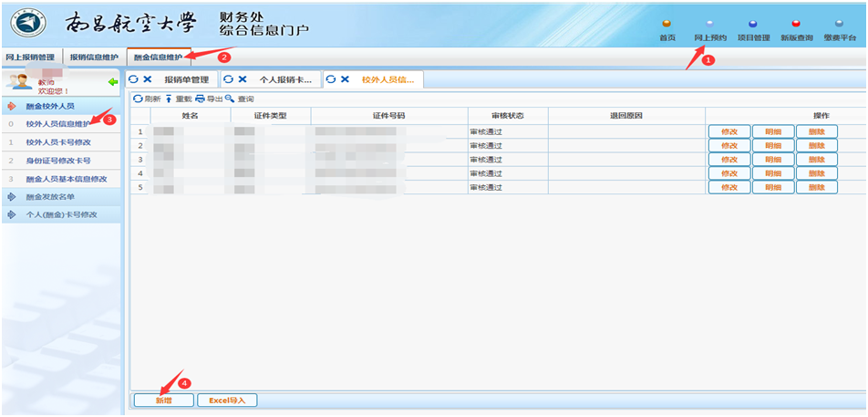Click the 导出 export printer icon

point(200,99)
